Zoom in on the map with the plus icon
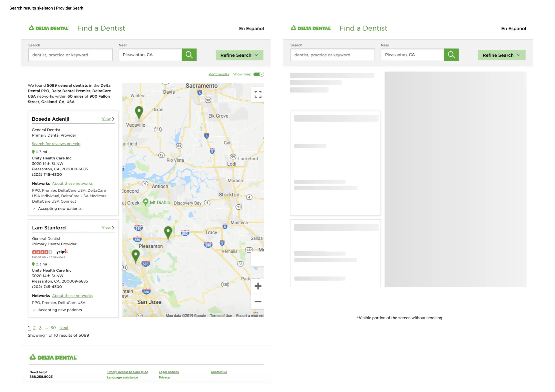This screenshot has width=555, height=392. (x=257, y=286)
